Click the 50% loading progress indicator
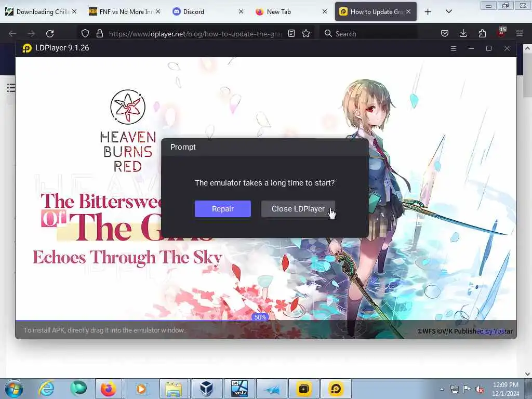Image resolution: width=532 pixels, height=399 pixels. (x=260, y=317)
